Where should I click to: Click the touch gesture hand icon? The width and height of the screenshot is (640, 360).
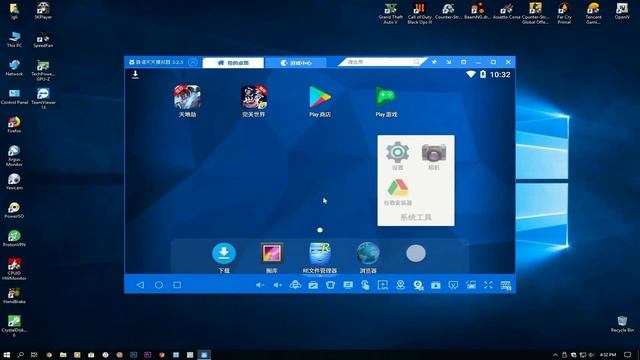pyautogui.click(x=365, y=285)
